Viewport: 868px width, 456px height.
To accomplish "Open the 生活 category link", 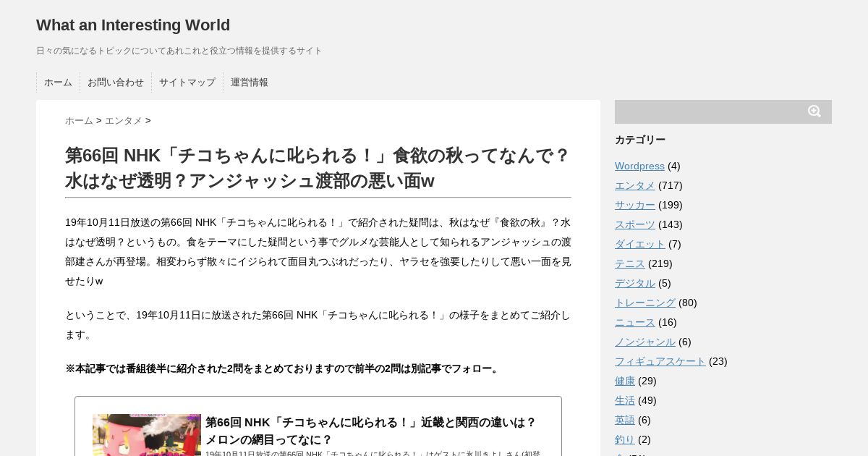I will pos(625,400).
